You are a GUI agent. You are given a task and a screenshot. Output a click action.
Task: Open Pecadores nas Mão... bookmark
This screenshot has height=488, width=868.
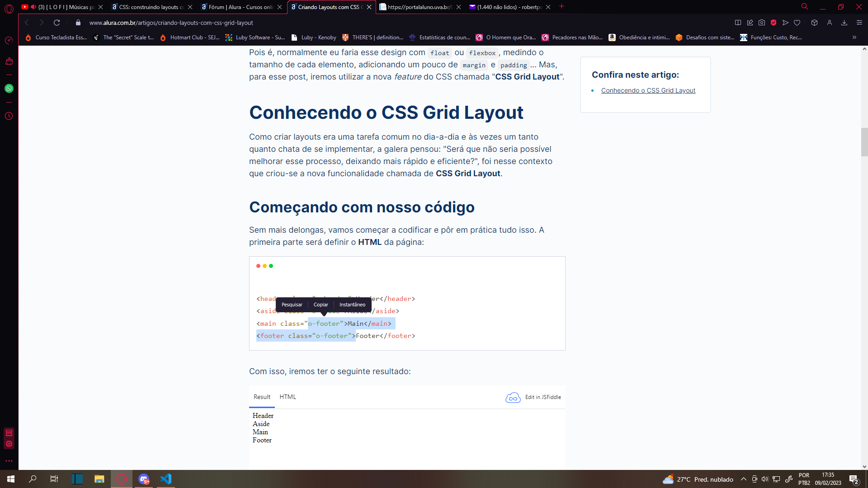572,38
